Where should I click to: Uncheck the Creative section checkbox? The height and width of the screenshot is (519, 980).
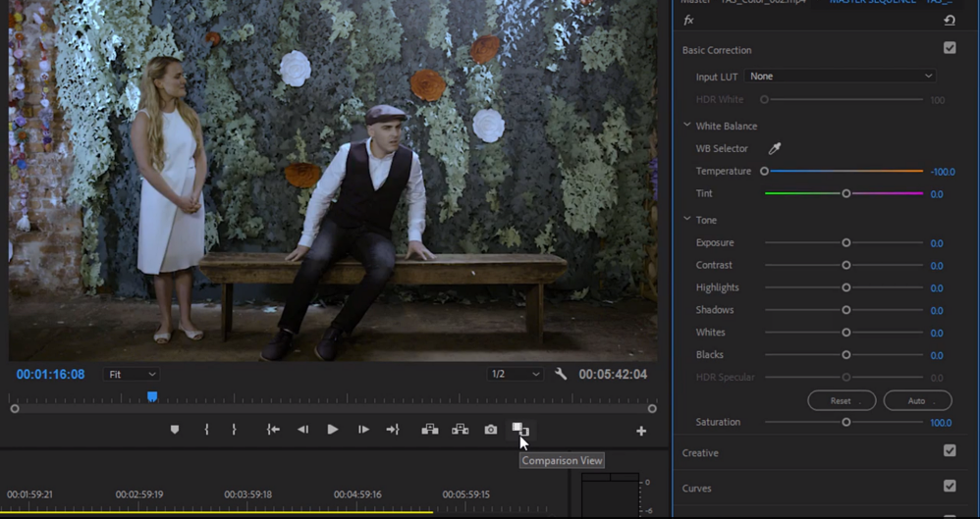pyautogui.click(x=950, y=451)
